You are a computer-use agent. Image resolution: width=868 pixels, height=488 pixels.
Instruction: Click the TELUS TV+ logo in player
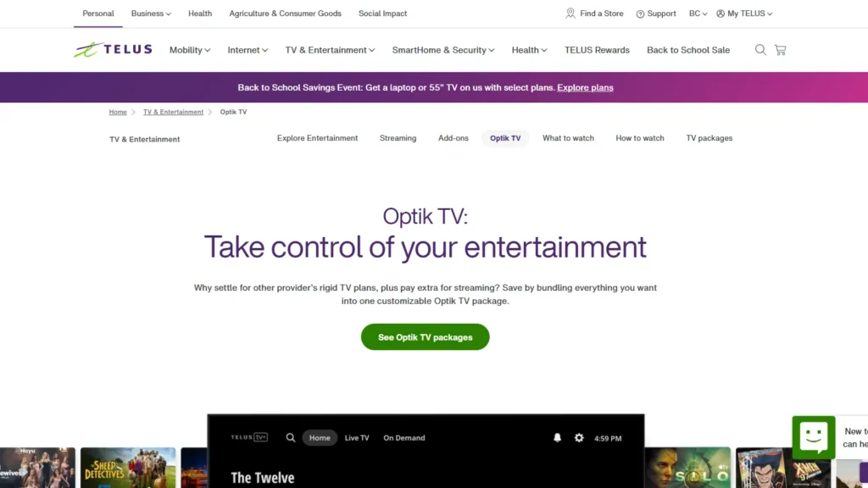[249, 437]
